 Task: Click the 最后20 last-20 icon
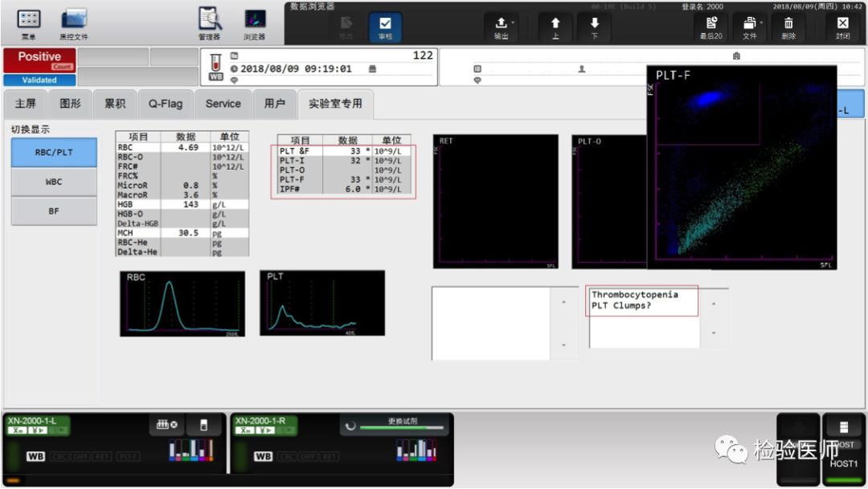click(x=711, y=27)
